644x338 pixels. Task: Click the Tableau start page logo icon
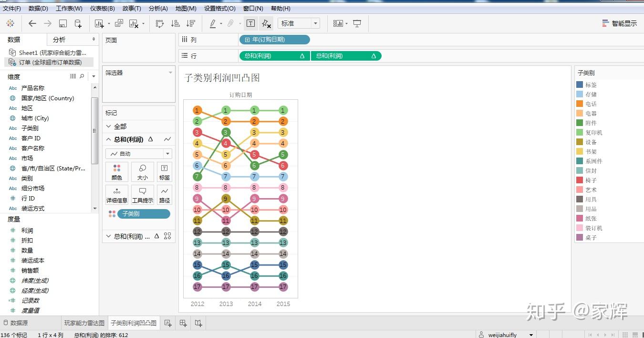coord(10,23)
